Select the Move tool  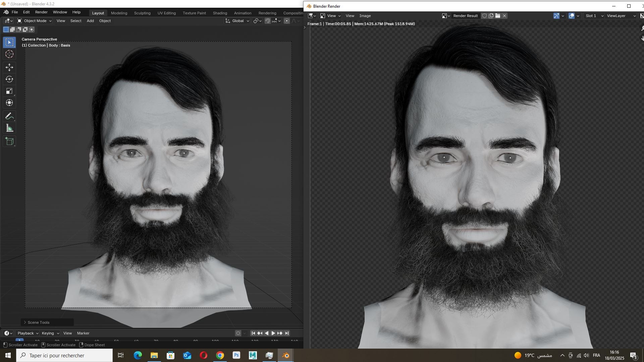click(9, 67)
